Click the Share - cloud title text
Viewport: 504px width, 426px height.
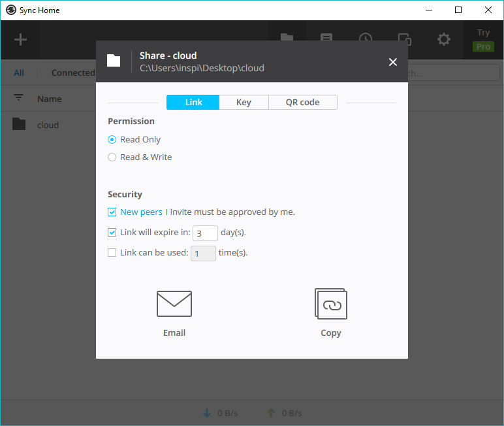pyautogui.click(x=168, y=56)
